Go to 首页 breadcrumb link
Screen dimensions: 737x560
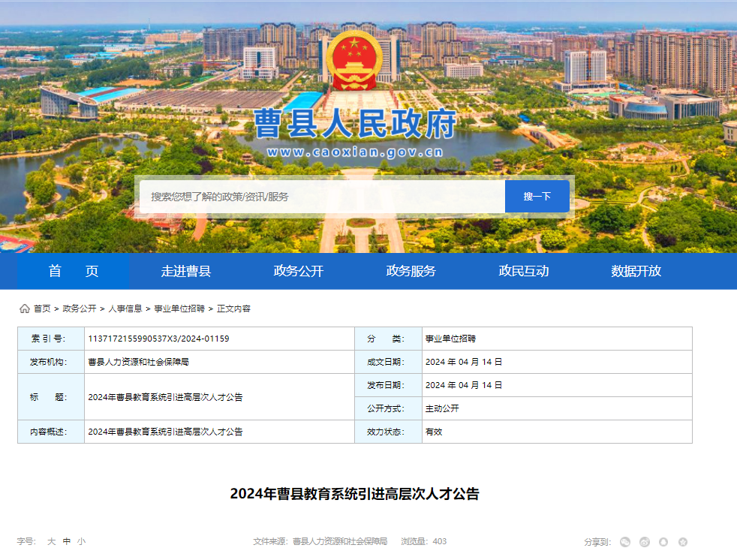[42, 309]
